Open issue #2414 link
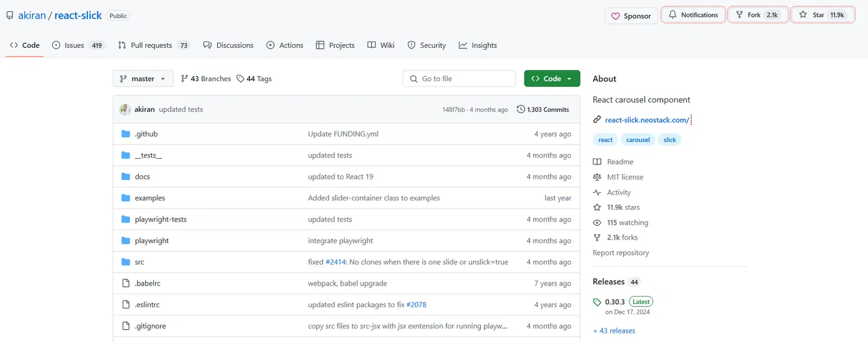Screen dimensions: 868x342 (x=335, y=262)
